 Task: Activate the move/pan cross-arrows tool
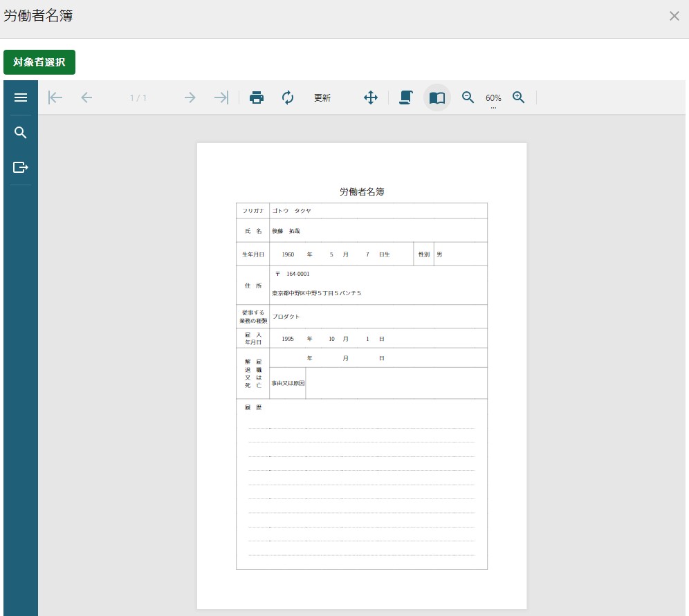(x=371, y=97)
